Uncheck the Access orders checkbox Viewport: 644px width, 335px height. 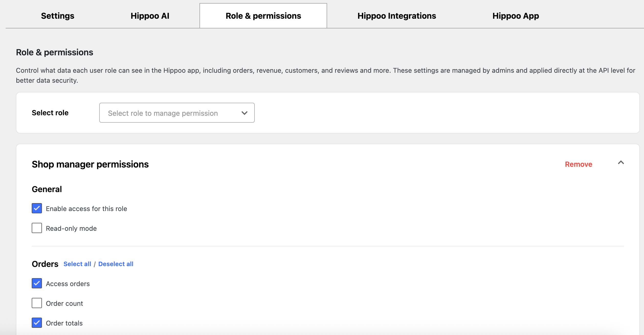pos(37,283)
